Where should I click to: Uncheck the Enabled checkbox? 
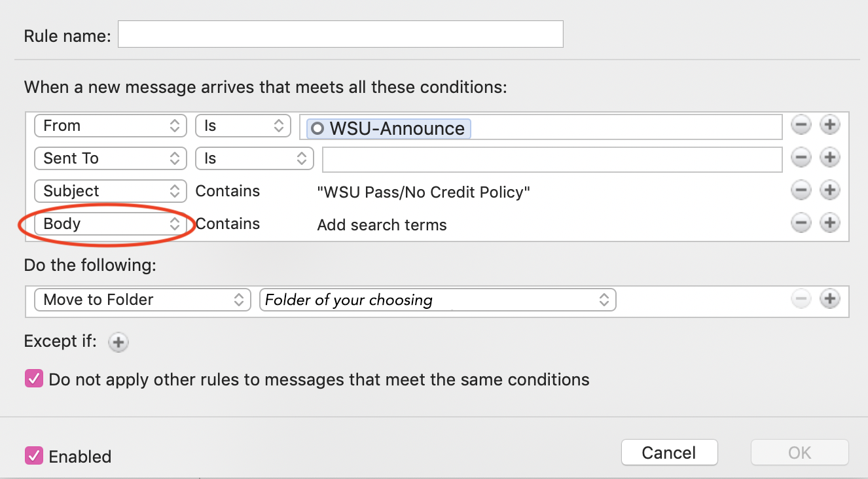[x=33, y=455]
